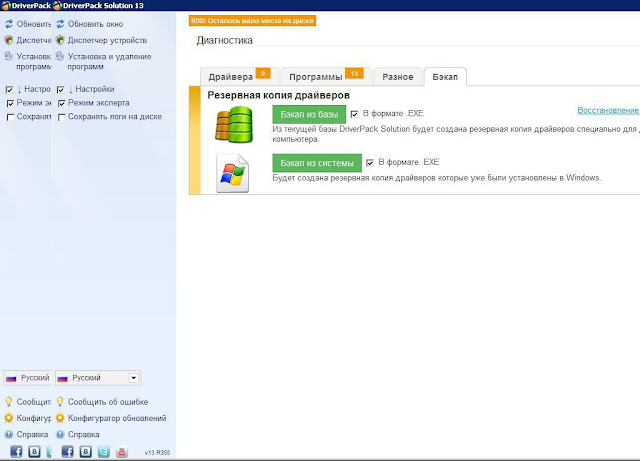Open the 'Разное' tab
This screenshot has width=640, height=461.
398,77
